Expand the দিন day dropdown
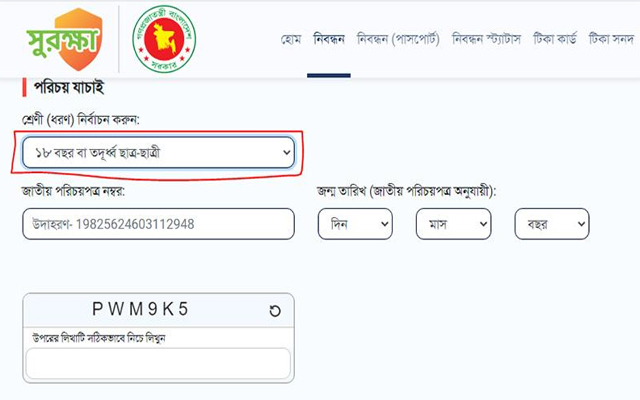 (355, 224)
